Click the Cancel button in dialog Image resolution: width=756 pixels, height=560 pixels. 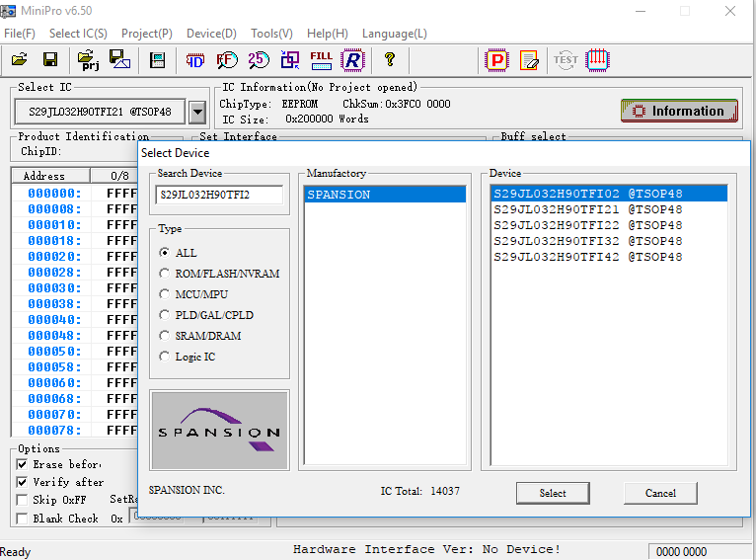coord(660,493)
